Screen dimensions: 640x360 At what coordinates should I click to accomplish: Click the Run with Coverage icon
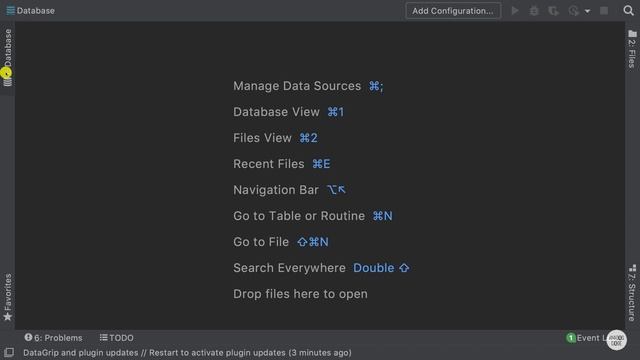pos(553,11)
